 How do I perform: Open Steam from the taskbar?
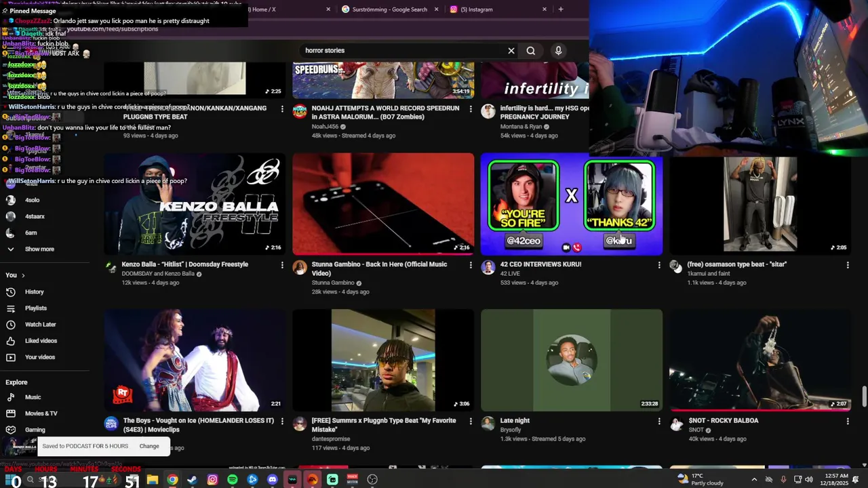[193, 480]
